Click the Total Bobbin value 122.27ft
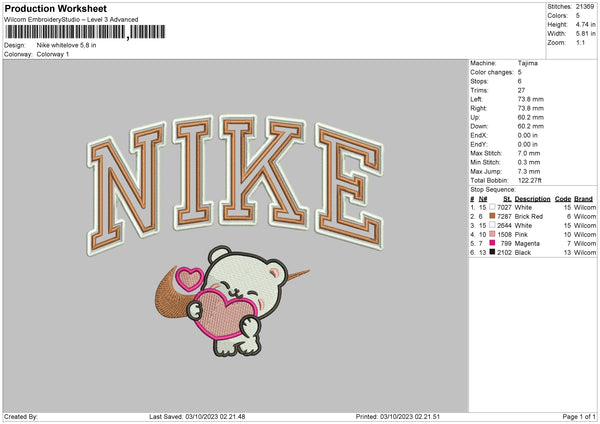 530,180
